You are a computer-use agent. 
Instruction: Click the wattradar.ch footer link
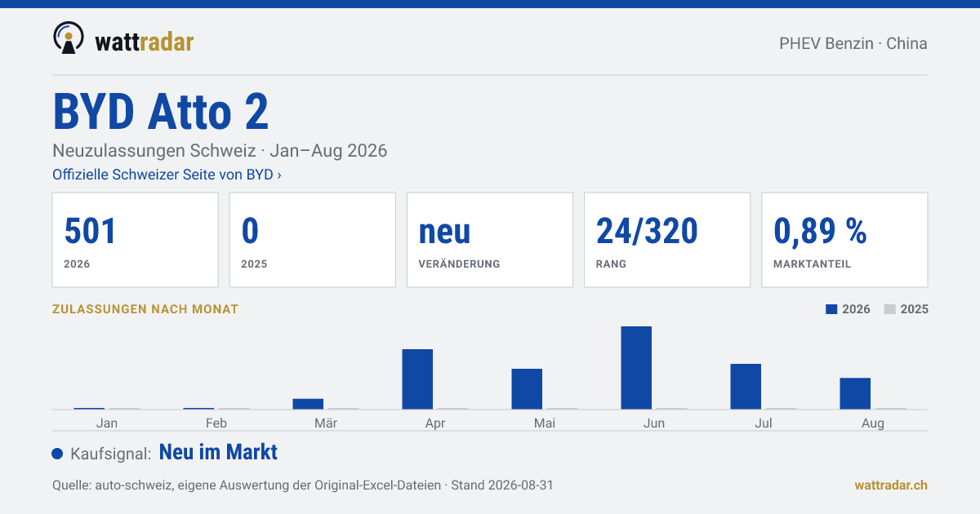pyautogui.click(x=891, y=485)
